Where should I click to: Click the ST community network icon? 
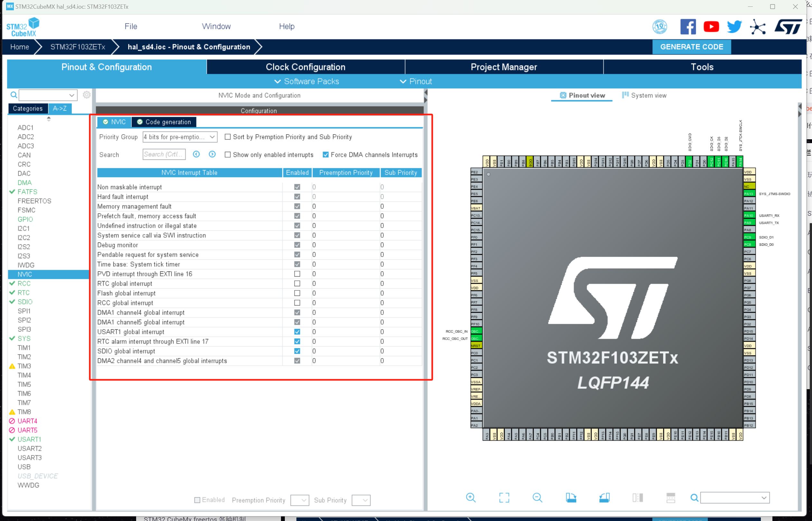click(x=758, y=27)
